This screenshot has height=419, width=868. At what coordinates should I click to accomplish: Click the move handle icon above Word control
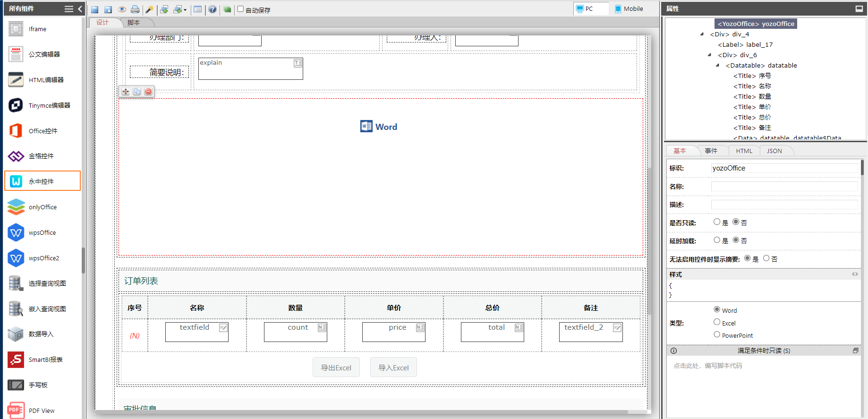(x=126, y=92)
